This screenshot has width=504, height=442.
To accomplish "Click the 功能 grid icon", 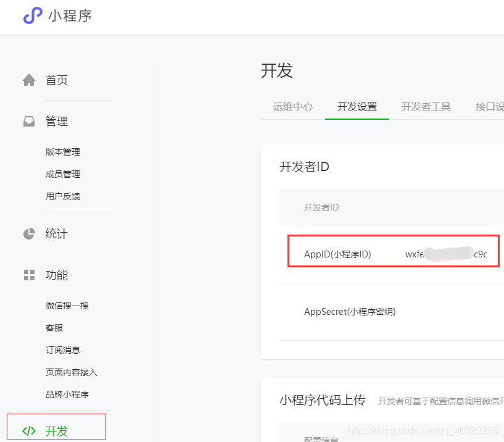I will tap(28, 275).
